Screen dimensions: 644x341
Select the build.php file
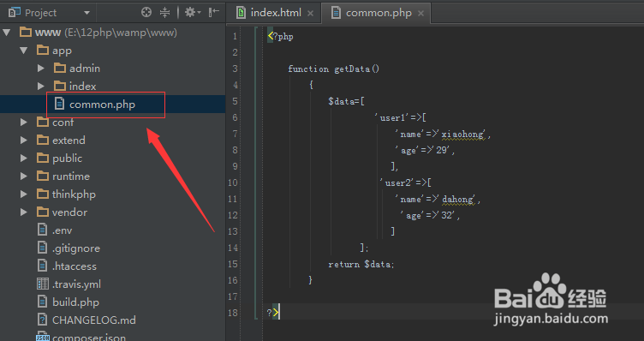(x=75, y=302)
